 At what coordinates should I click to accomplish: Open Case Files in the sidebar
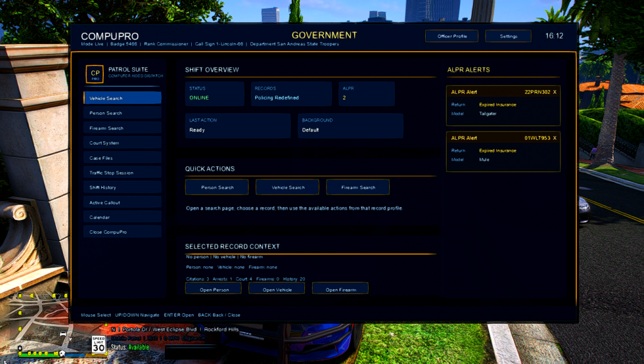tap(123, 157)
